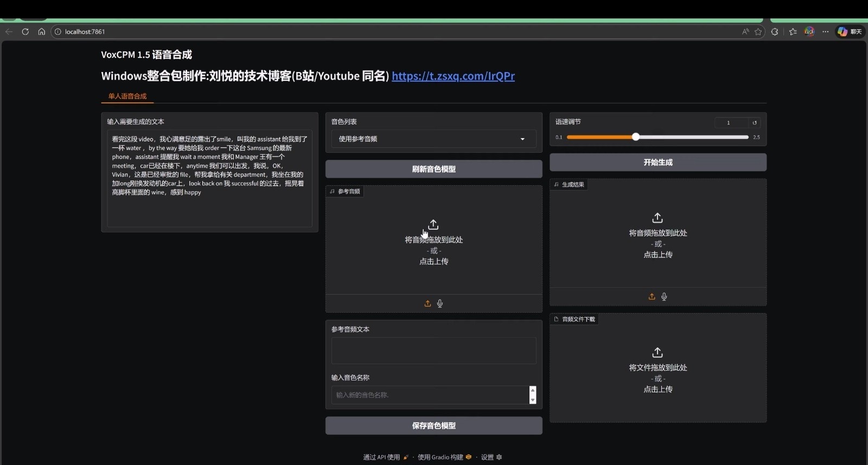Open the browser home page
The height and width of the screenshot is (465, 868).
(x=41, y=31)
